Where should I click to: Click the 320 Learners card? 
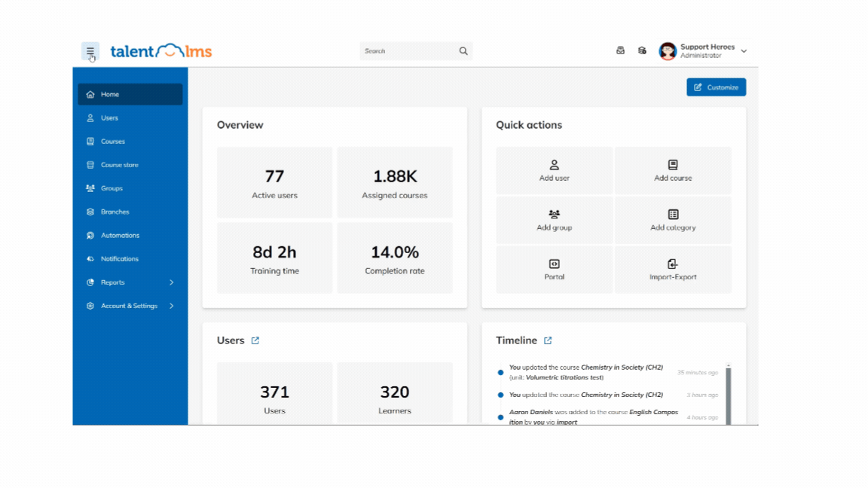point(395,393)
